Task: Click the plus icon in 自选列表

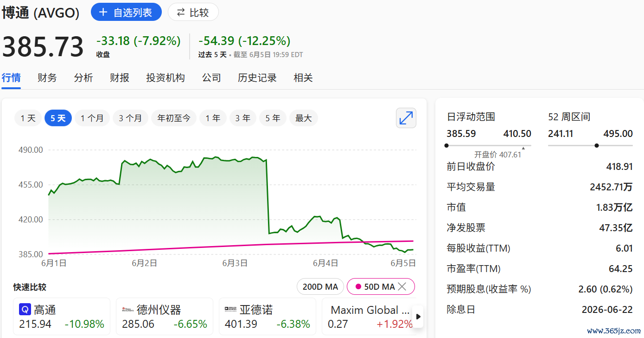Action: pos(103,12)
